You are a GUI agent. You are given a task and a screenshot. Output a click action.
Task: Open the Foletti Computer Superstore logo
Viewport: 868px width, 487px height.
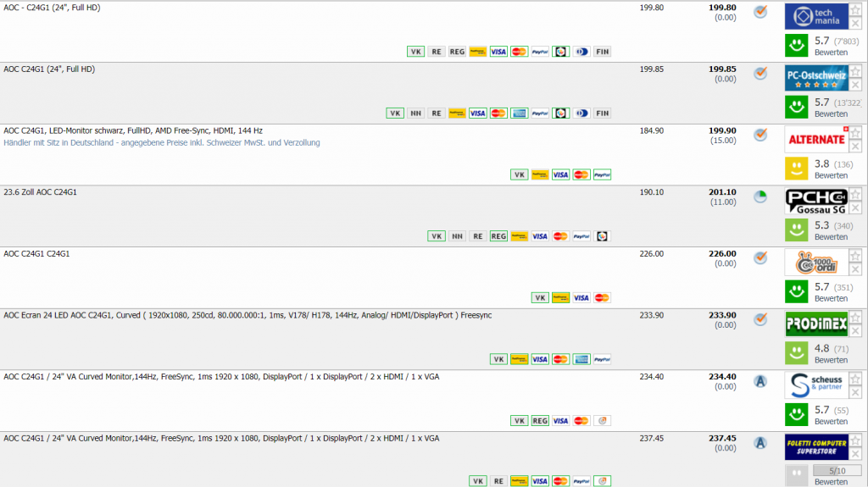[x=816, y=446]
